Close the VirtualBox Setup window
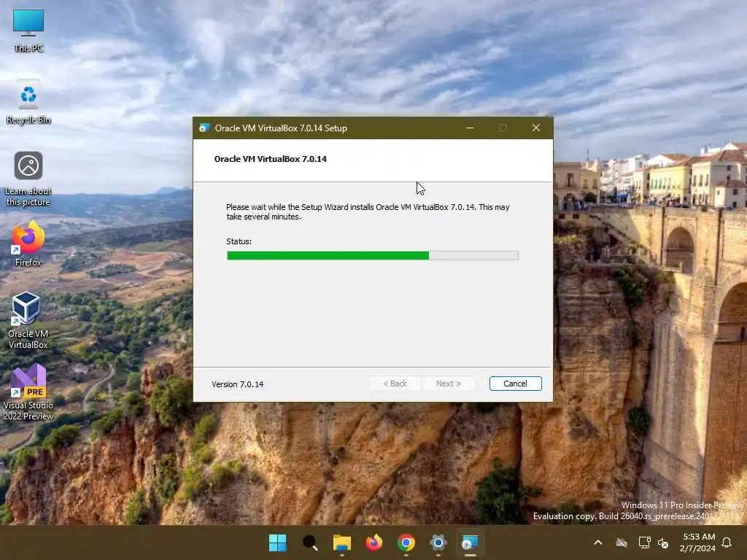The width and height of the screenshot is (747, 560). tap(536, 128)
